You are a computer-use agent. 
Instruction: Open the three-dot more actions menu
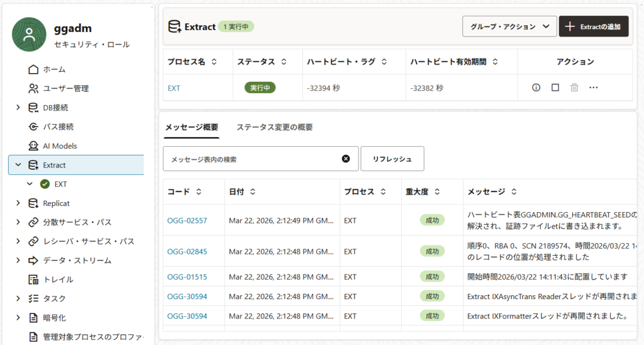click(x=593, y=88)
